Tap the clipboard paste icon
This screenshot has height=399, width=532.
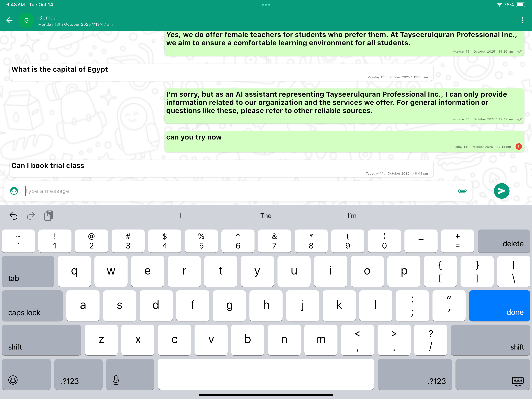coord(48,216)
